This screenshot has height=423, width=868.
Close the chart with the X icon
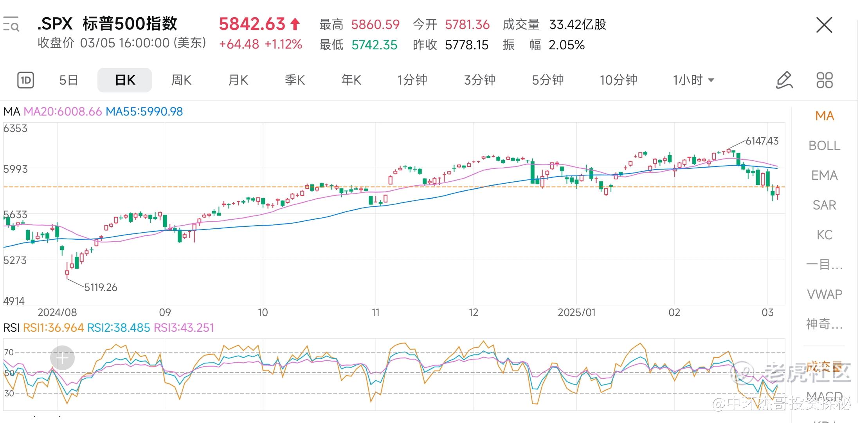pos(824,25)
